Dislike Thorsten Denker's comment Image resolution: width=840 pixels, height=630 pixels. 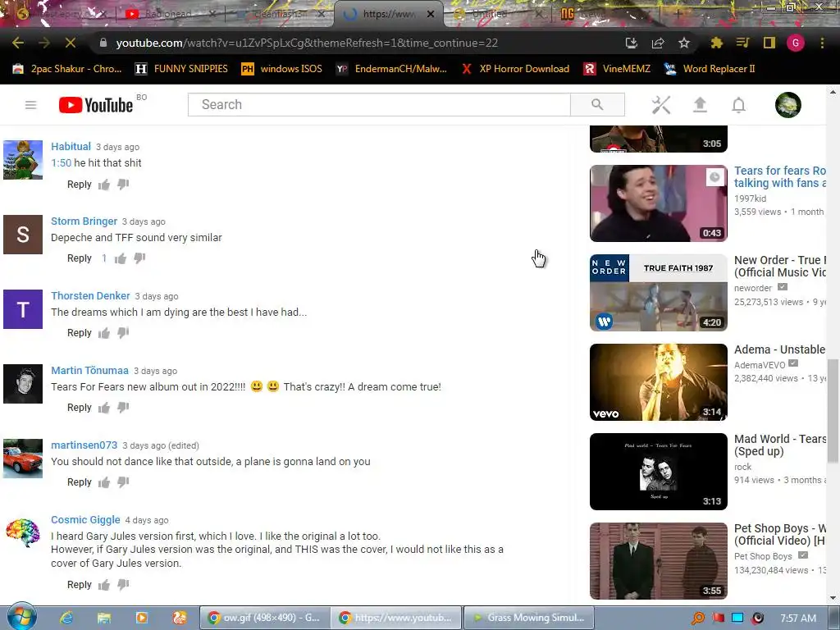123,333
